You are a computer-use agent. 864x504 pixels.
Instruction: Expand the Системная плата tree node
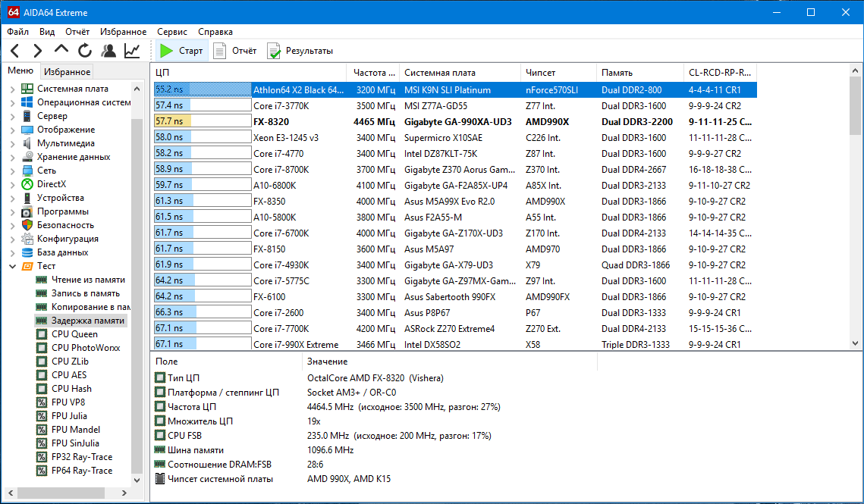click(x=12, y=89)
